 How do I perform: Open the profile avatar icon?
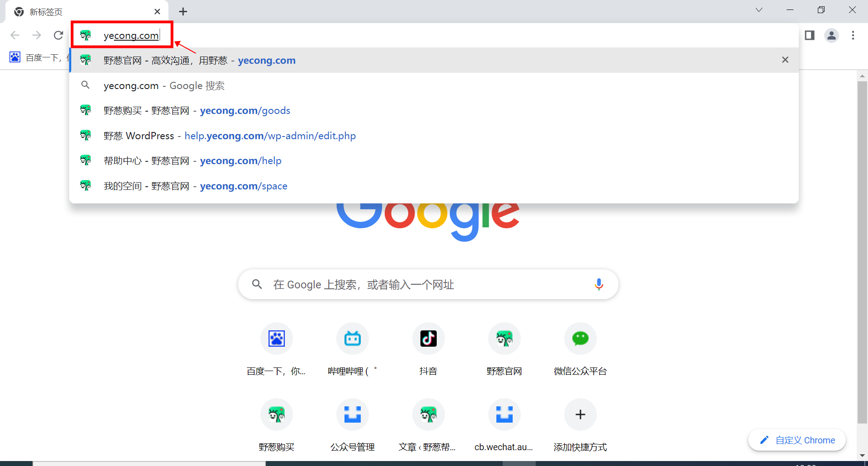point(831,35)
